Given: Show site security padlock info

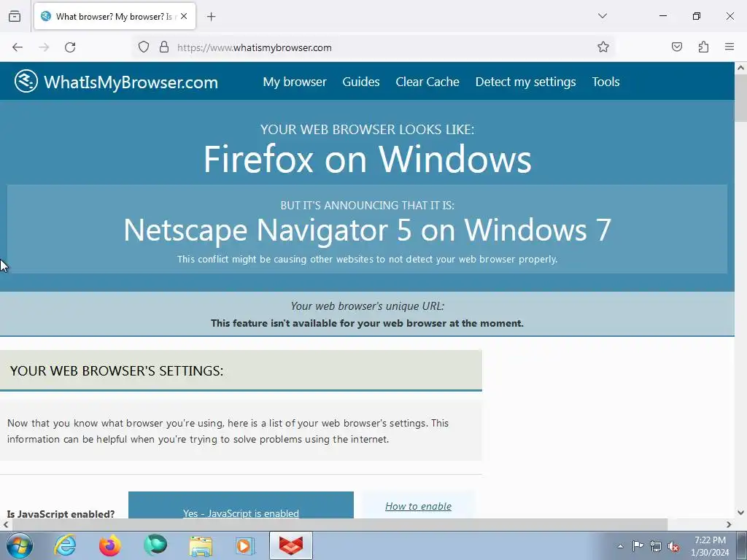Looking at the screenshot, I should [164, 47].
